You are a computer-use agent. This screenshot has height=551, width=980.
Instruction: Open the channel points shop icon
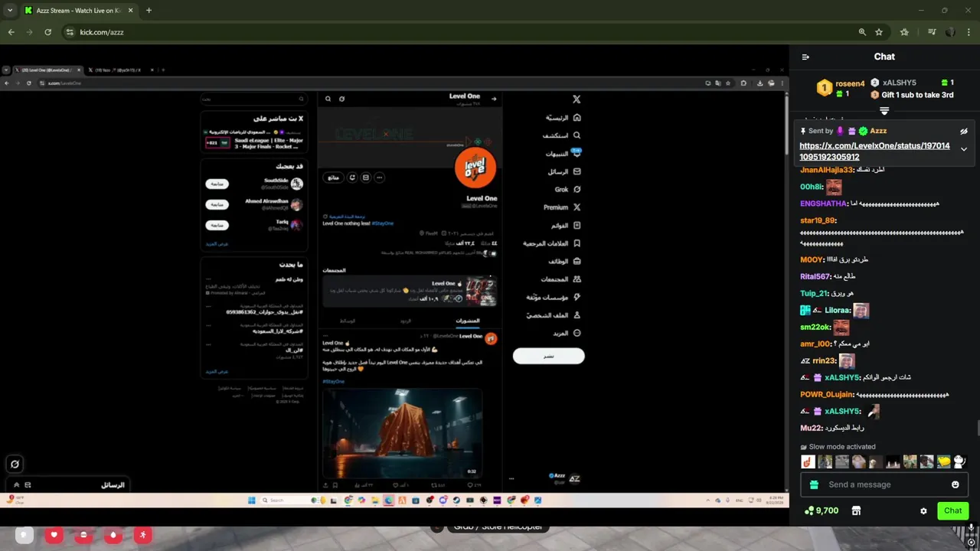[x=856, y=511]
